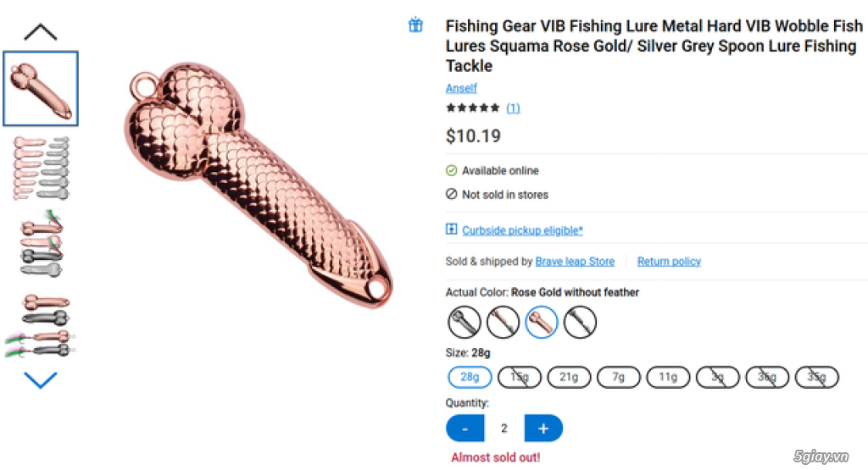Open the review count link (1)

pos(513,108)
